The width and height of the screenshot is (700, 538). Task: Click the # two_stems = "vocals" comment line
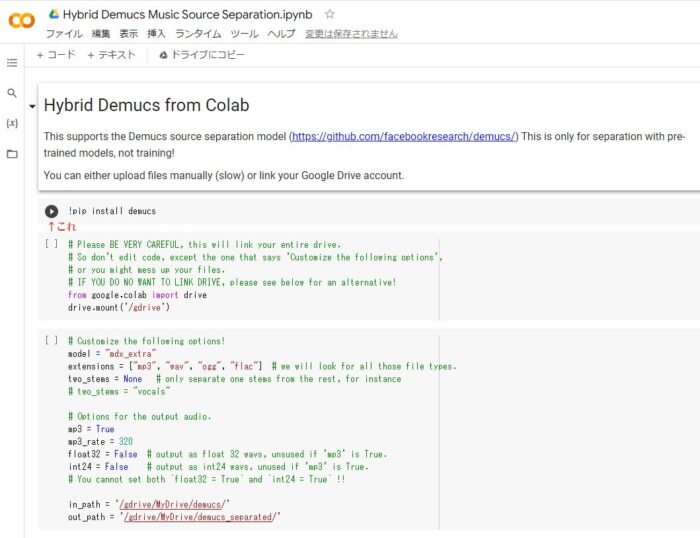click(119, 391)
